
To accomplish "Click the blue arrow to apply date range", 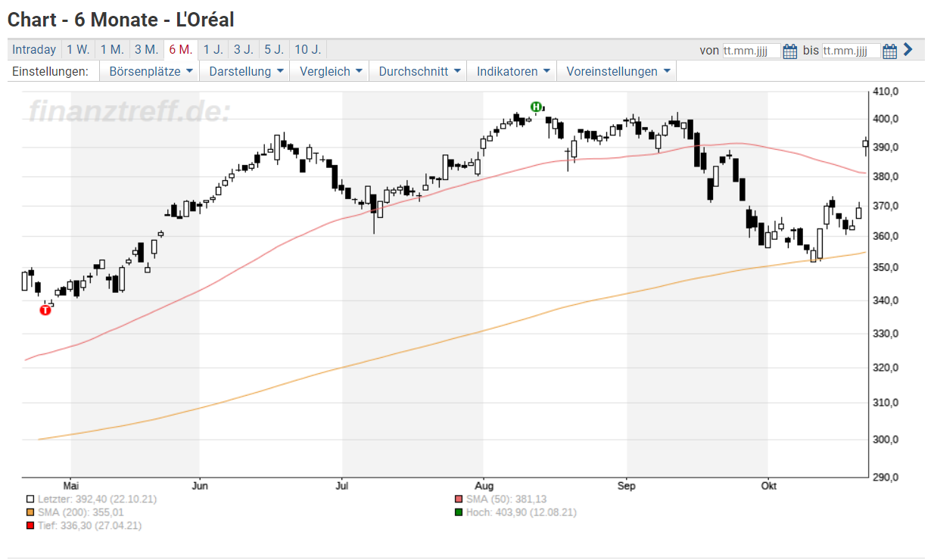I will (x=908, y=50).
